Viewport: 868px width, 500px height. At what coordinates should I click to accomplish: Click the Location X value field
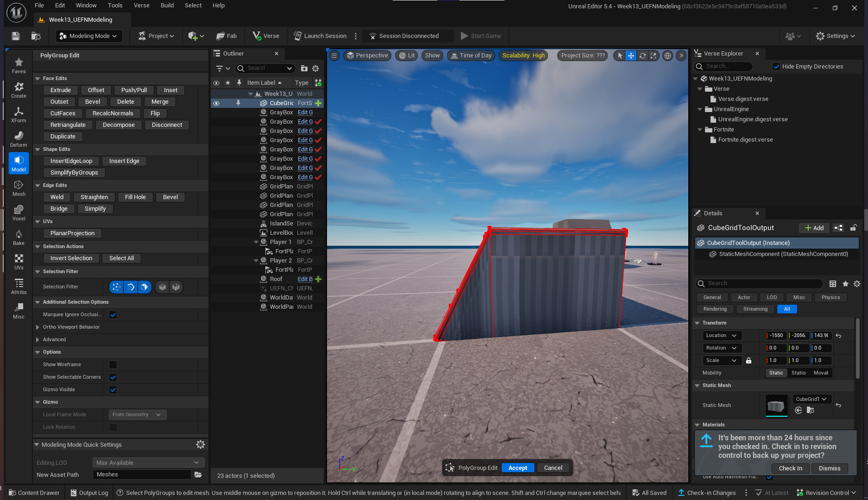776,336
